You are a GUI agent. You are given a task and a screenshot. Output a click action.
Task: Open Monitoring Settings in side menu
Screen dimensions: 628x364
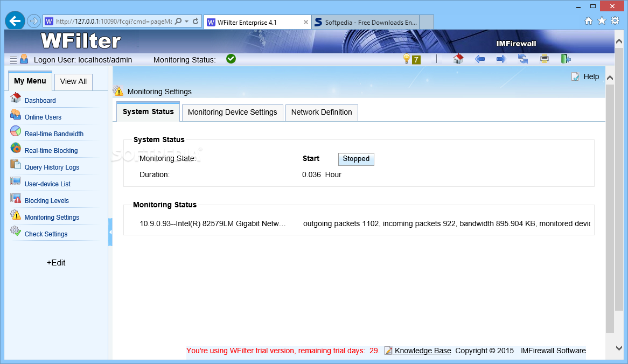(52, 218)
